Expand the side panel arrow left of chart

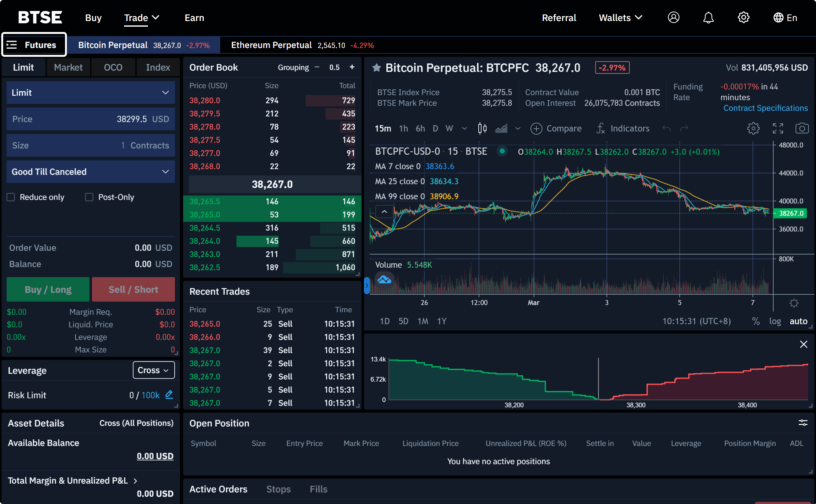tap(367, 286)
